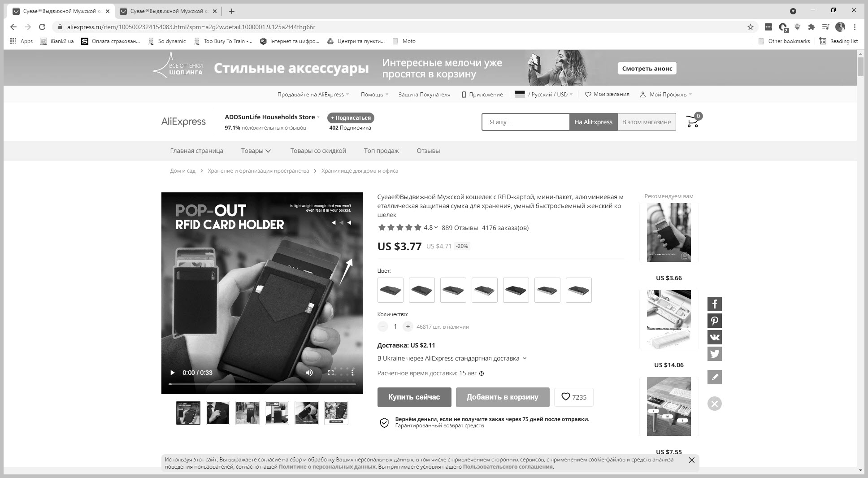Switch search scope to 'На AliExpress'
Viewport: 868px width, 478px height.
[593, 122]
